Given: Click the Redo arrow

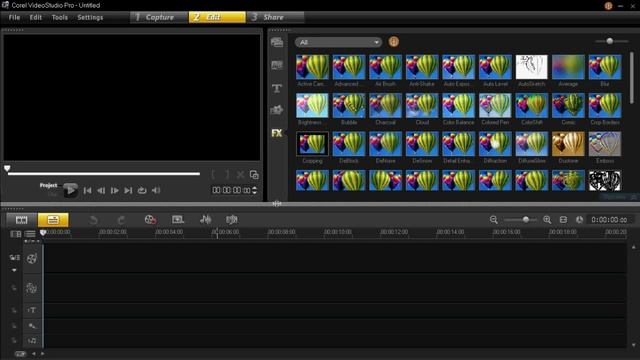Looking at the screenshot, I should (x=121, y=220).
